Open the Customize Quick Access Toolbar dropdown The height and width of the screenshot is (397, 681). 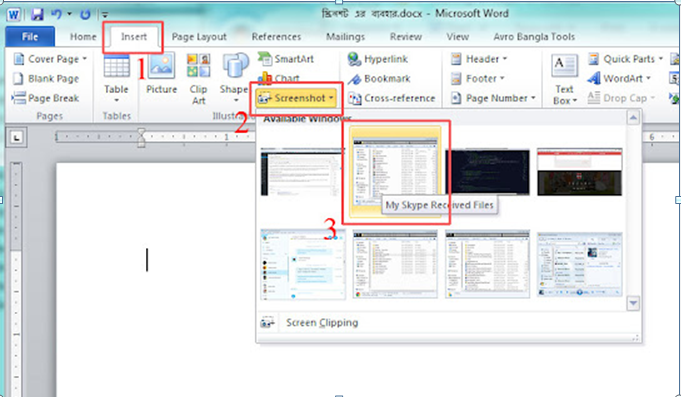click(105, 15)
